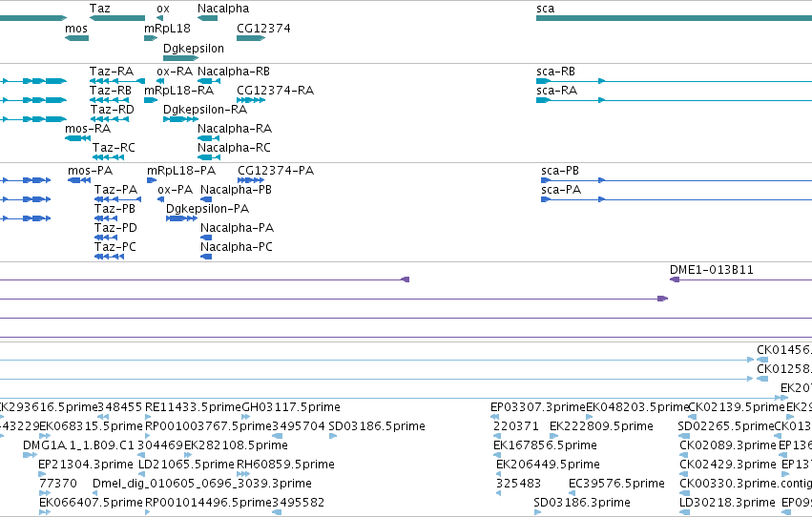Image resolution: width=812 pixels, height=517 pixels.
Task: Click the Dmel_dig_010605_0696_3039.3prime feature
Action: [95, 493]
